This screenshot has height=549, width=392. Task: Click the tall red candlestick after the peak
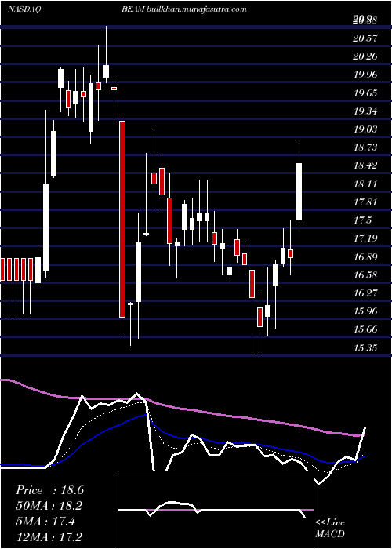pyautogui.click(x=122, y=219)
